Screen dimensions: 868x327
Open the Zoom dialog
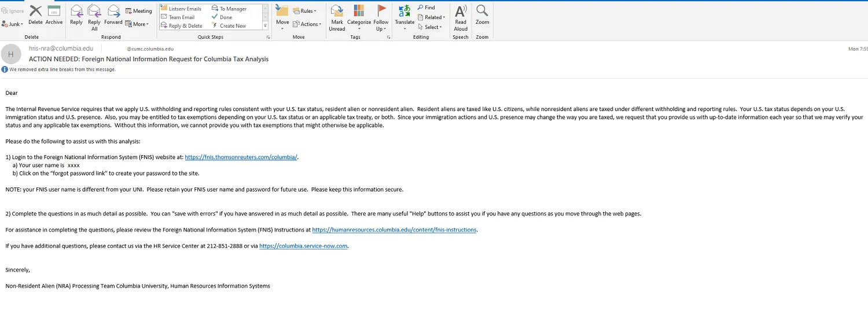[x=482, y=14]
